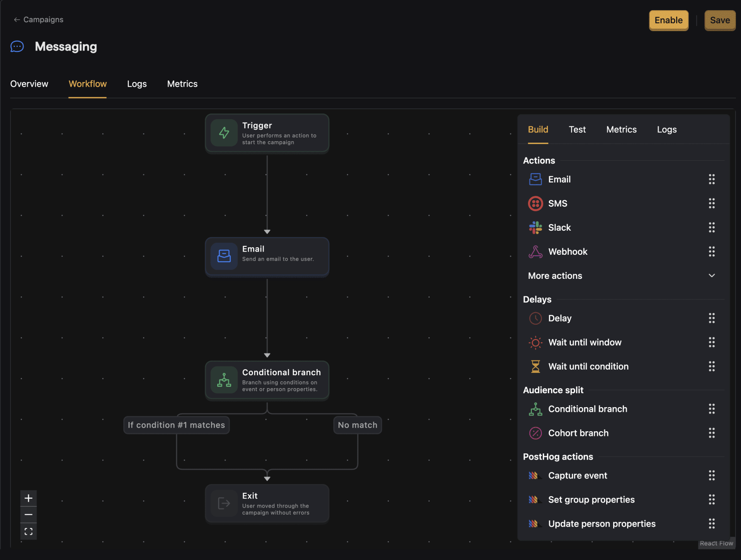The image size is (741, 560).
Task: Open the campaign Metrics tab
Action: pyautogui.click(x=182, y=84)
